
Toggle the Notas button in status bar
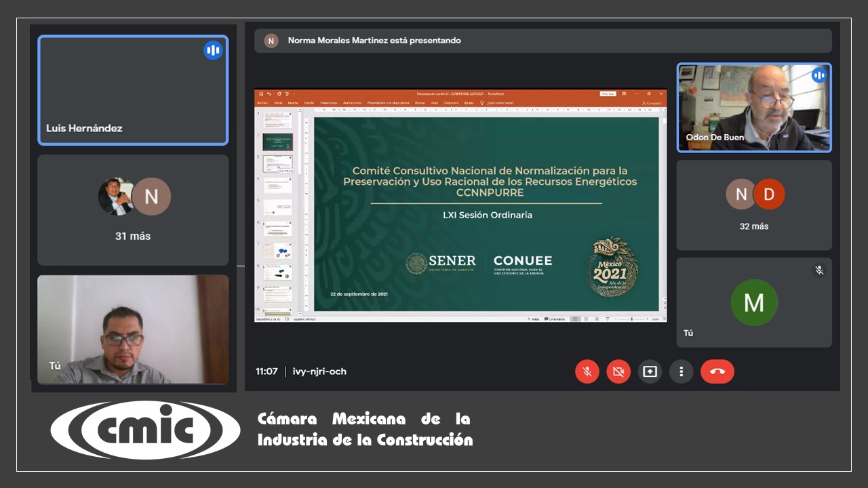click(x=534, y=319)
